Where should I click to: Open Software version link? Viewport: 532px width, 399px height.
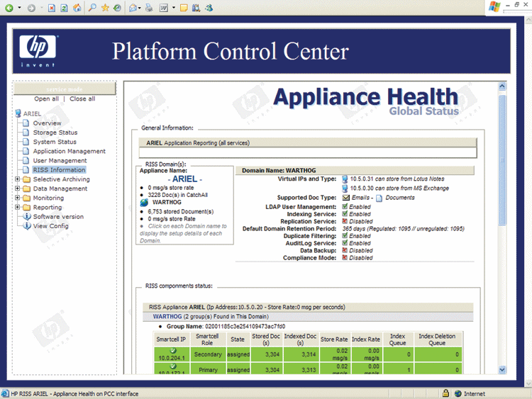coord(58,217)
